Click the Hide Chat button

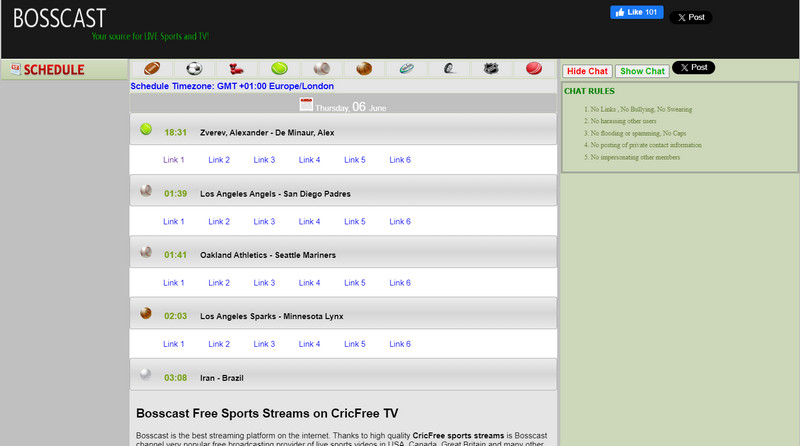point(587,71)
